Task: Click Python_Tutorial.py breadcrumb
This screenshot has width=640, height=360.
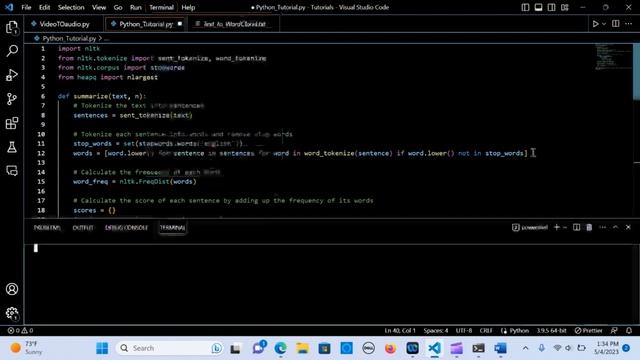Action: point(69,38)
